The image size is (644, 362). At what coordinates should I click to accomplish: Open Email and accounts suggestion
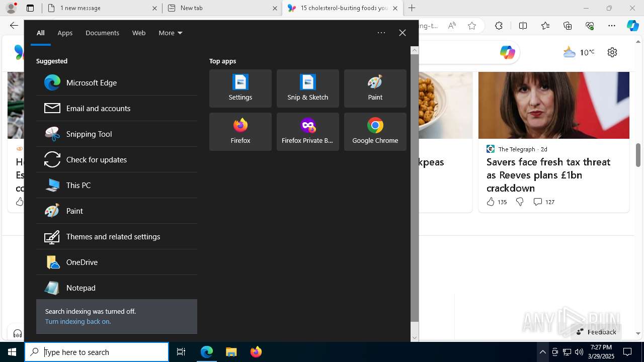tap(117, 108)
